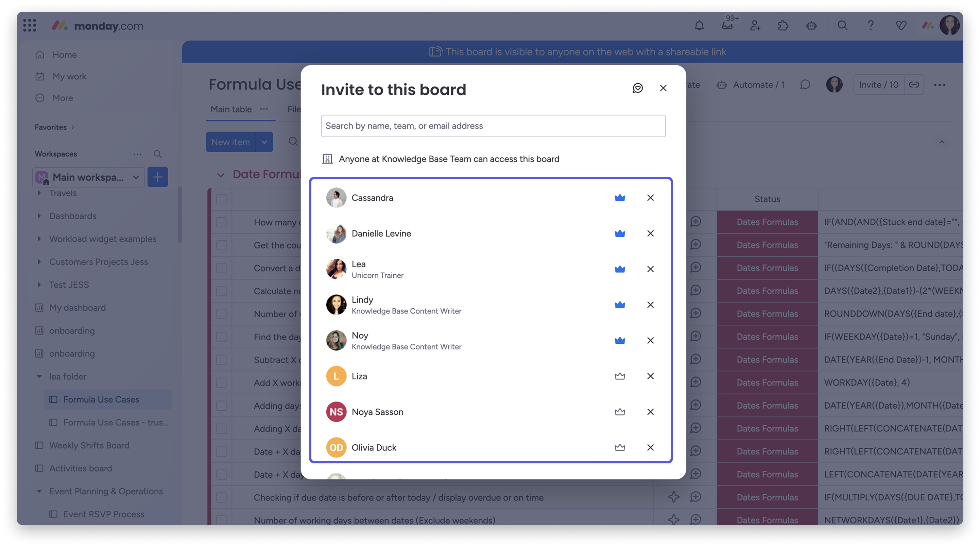Open the apps grid launcher icon
Screen dimensions: 980x547
click(x=29, y=26)
